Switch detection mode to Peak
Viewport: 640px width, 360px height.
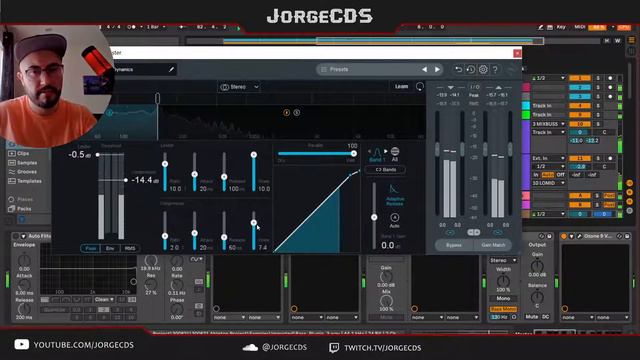[x=91, y=248]
